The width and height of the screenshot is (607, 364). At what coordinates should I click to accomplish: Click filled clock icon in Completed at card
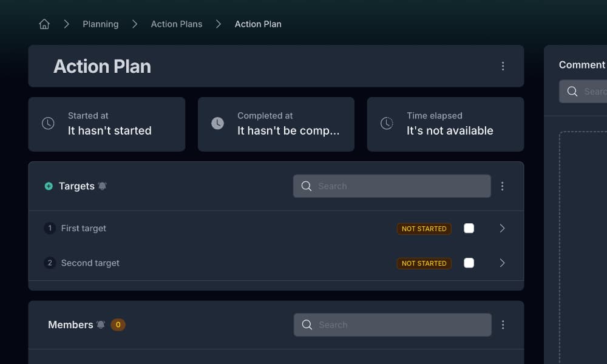coord(217,123)
